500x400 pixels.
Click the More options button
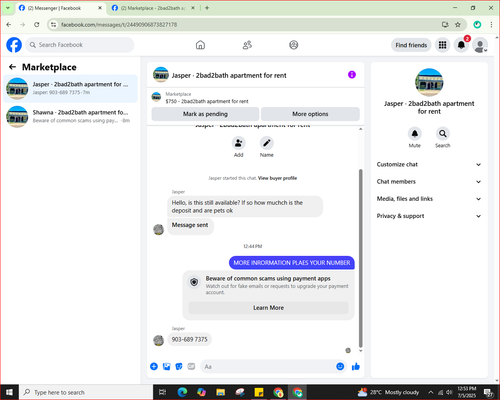tap(310, 114)
